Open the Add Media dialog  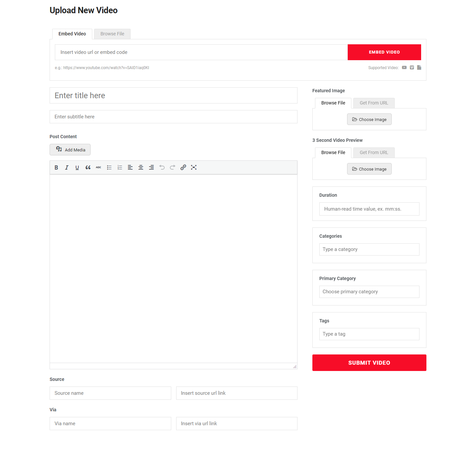click(x=70, y=150)
